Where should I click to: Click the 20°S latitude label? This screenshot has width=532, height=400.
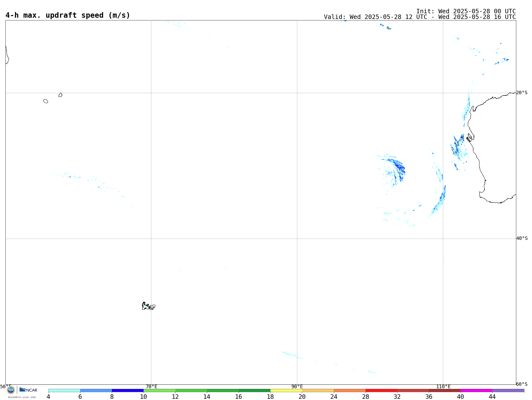522,93
